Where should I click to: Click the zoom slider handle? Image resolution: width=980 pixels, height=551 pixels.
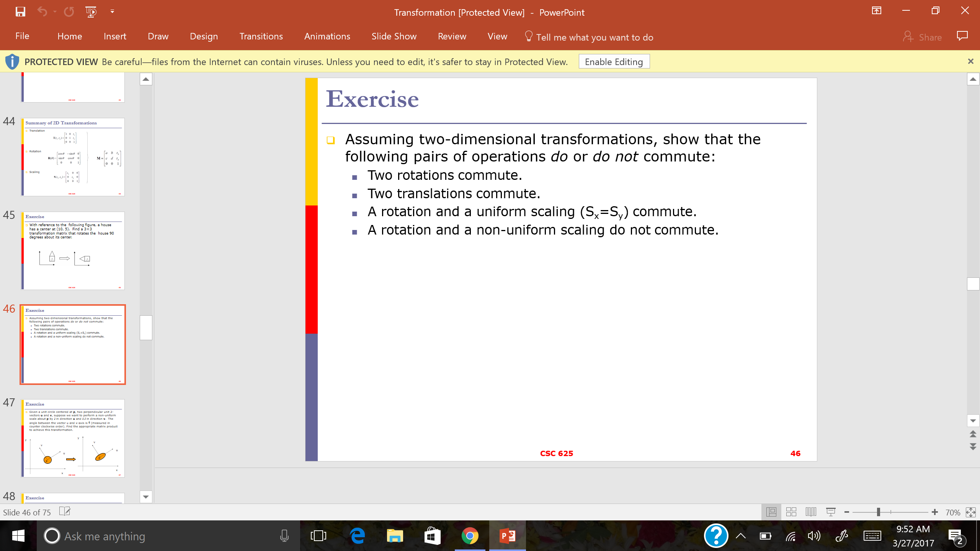(x=878, y=512)
